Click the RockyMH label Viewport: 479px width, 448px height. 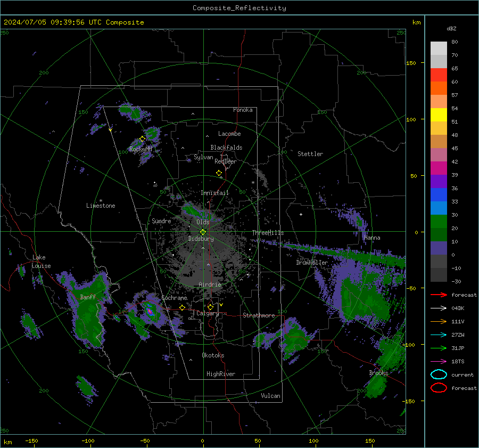coord(141,149)
